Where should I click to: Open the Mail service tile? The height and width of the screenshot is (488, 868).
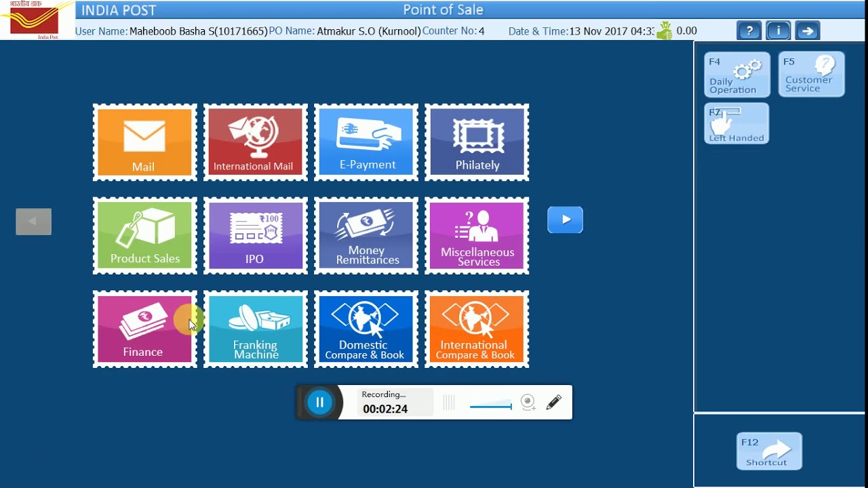[144, 142]
